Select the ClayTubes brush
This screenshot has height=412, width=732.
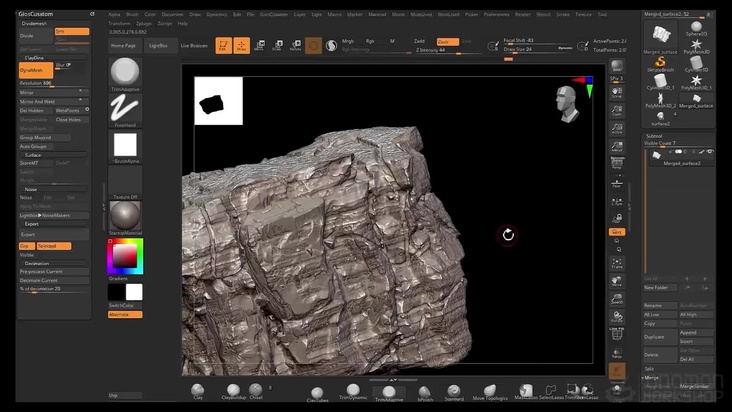317,394
